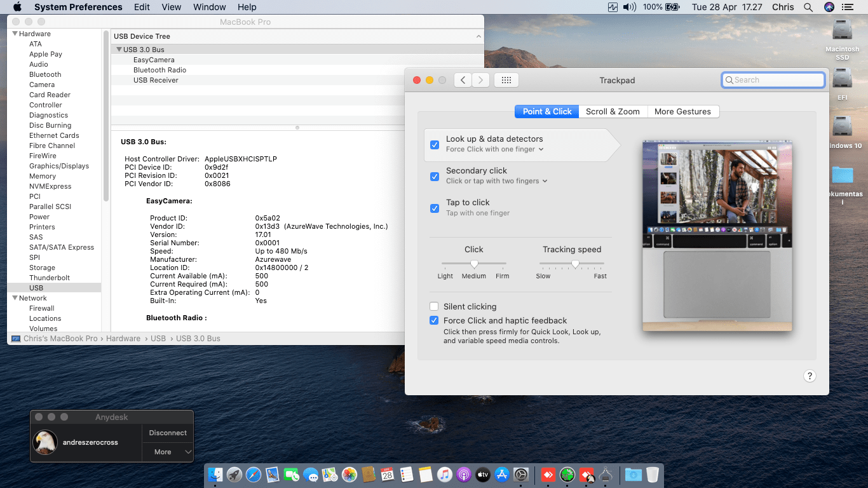Image resolution: width=868 pixels, height=488 pixels.
Task: Collapse the USB 3.0 Bus tree node
Action: point(119,50)
